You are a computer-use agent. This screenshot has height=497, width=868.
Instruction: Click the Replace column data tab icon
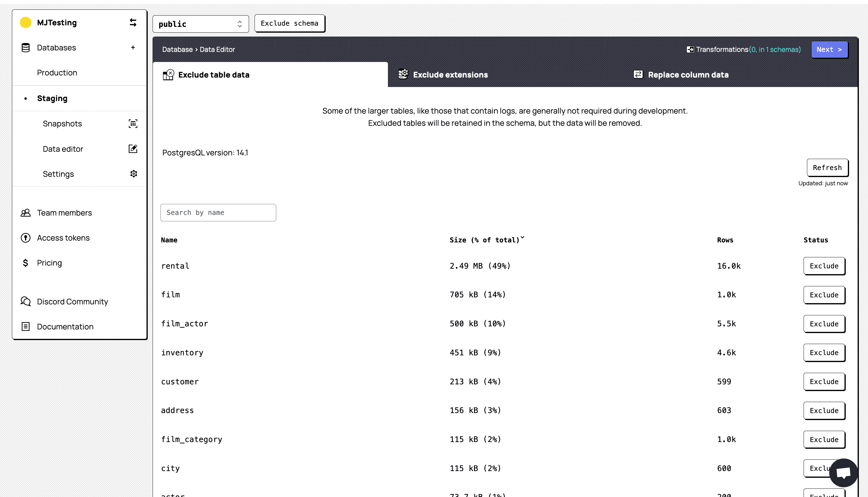tap(638, 74)
